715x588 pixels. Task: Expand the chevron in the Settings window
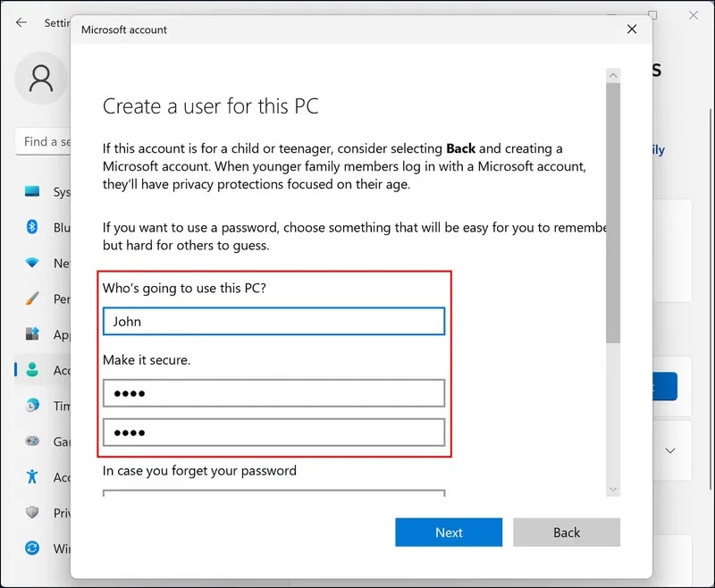coord(669,450)
